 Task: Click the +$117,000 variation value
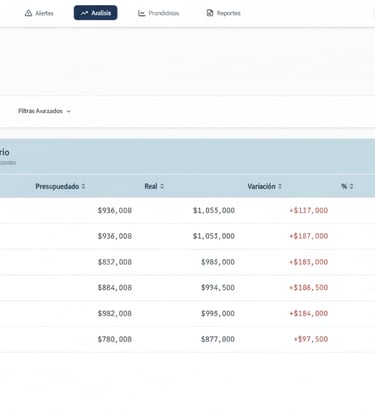point(309,210)
